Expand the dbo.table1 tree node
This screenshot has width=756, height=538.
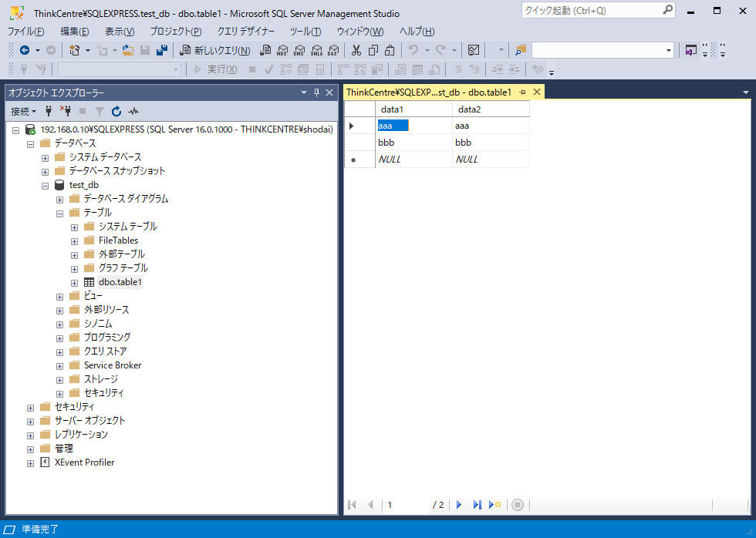click(x=74, y=282)
